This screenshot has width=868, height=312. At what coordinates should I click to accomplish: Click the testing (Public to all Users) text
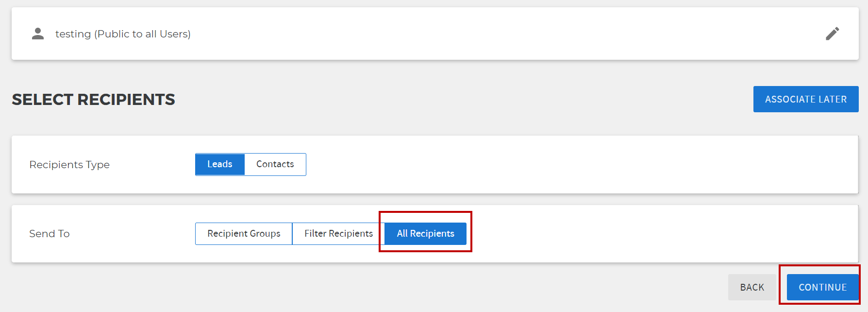tap(123, 34)
